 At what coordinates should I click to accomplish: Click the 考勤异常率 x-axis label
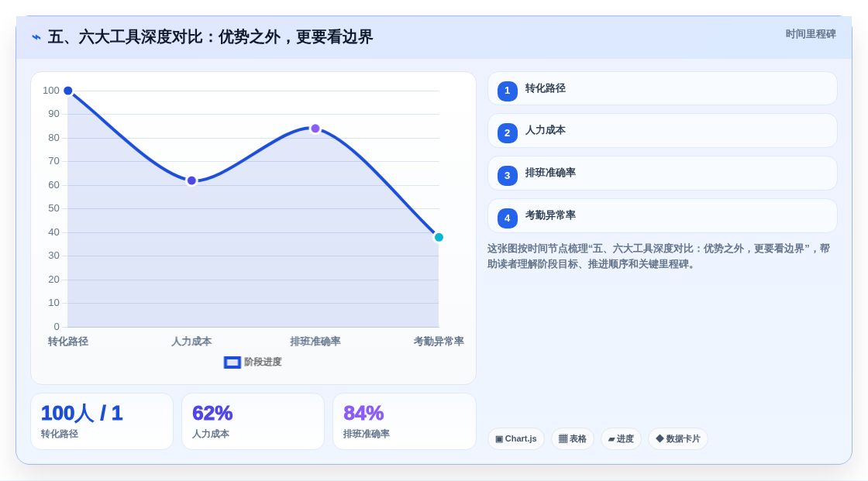click(x=439, y=342)
